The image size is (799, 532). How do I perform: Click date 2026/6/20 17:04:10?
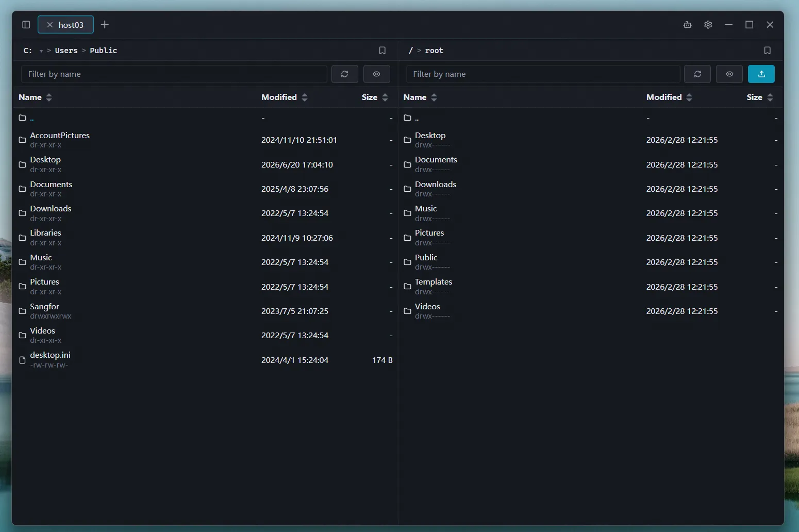pos(297,164)
